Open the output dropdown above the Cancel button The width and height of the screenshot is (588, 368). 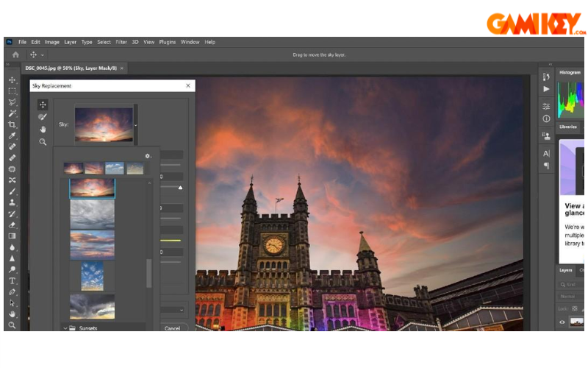click(x=173, y=310)
